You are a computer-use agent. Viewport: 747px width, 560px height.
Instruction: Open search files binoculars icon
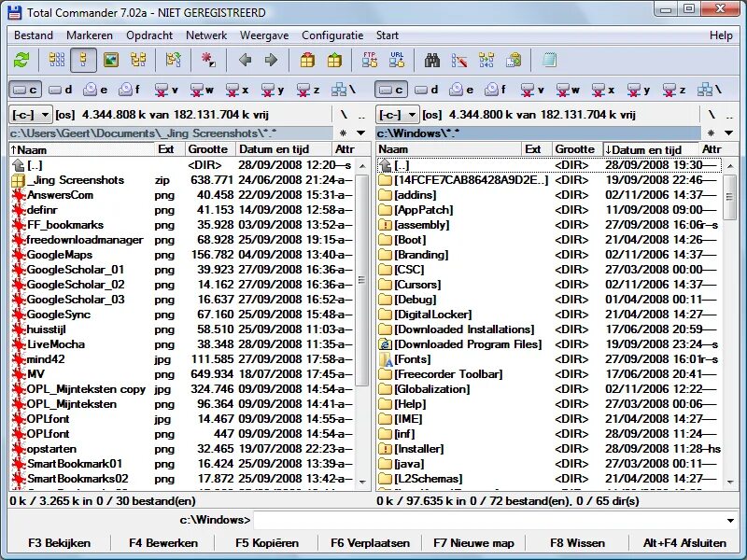pos(431,60)
